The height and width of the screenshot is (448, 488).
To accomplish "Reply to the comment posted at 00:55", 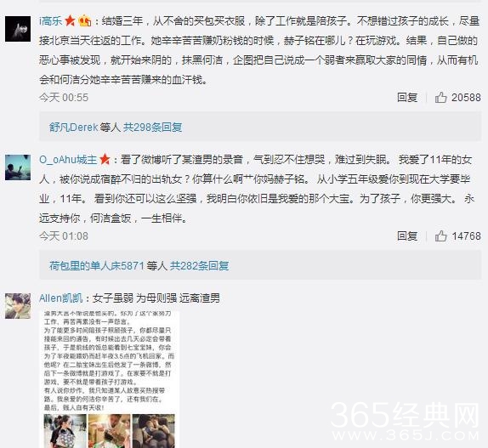I will point(407,98).
